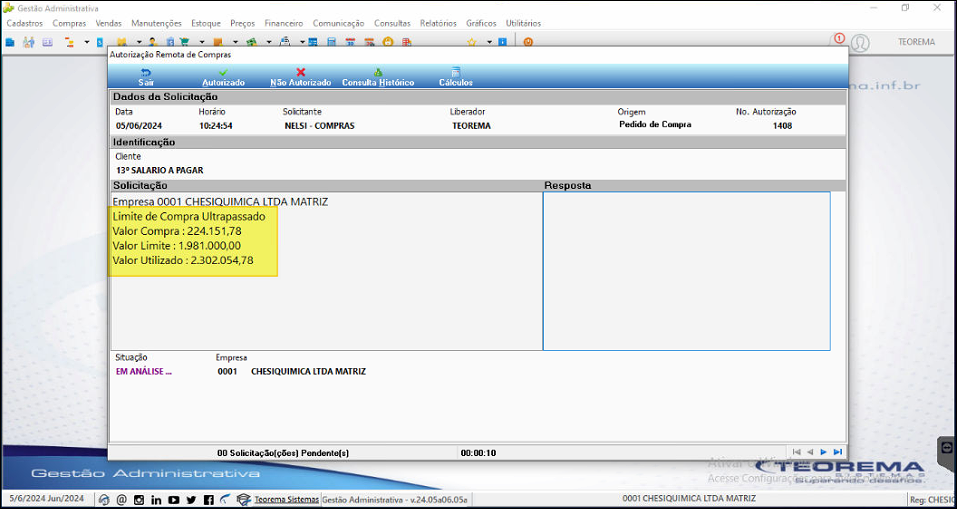Expand the dropdown arrow next to the star

pos(489,42)
